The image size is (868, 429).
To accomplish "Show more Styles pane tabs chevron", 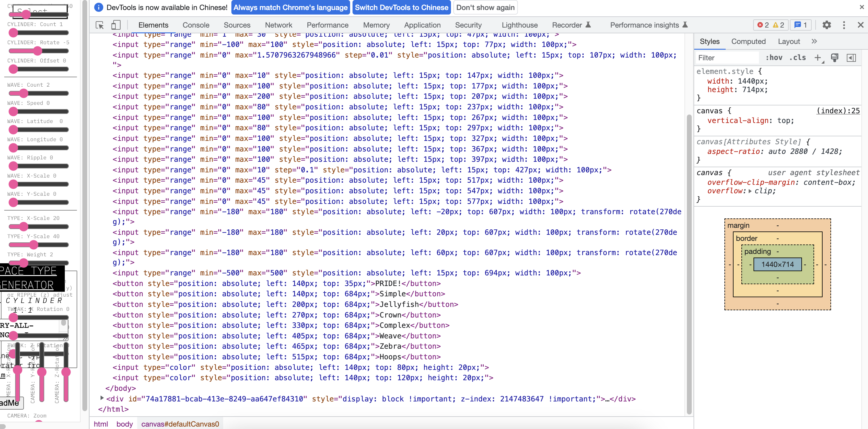I will (x=814, y=41).
